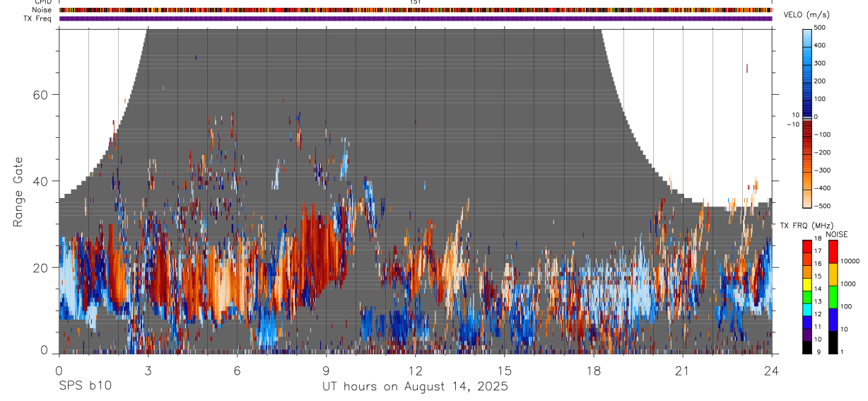Click the "UT hours on August 14, 2025" label
Screen dimensions: 868x401
[x=415, y=387]
